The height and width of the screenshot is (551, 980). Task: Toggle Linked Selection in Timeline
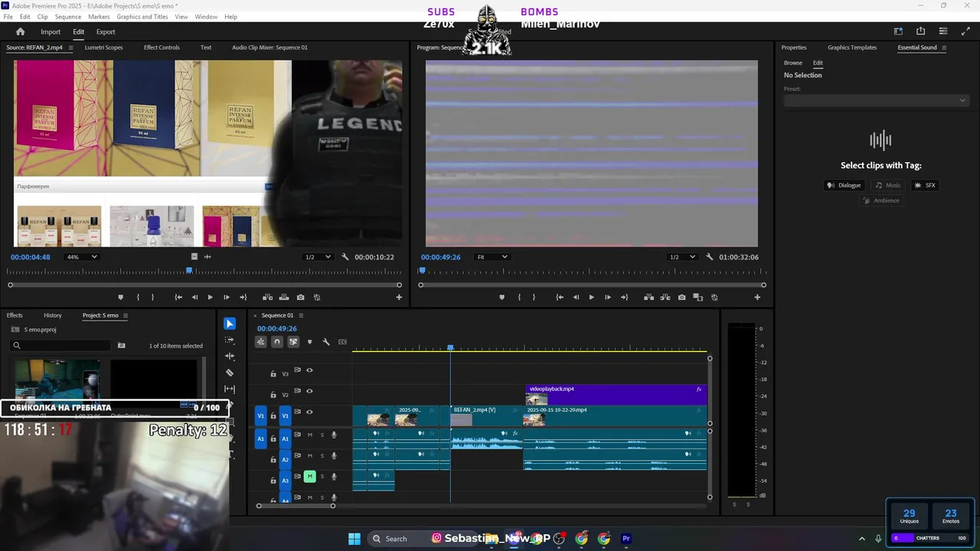click(x=293, y=342)
